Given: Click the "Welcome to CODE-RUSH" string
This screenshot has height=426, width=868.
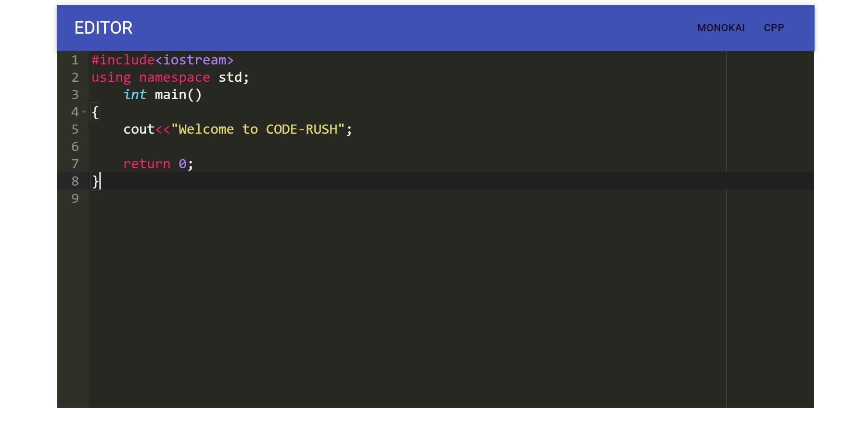Looking at the screenshot, I should click(x=258, y=129).
